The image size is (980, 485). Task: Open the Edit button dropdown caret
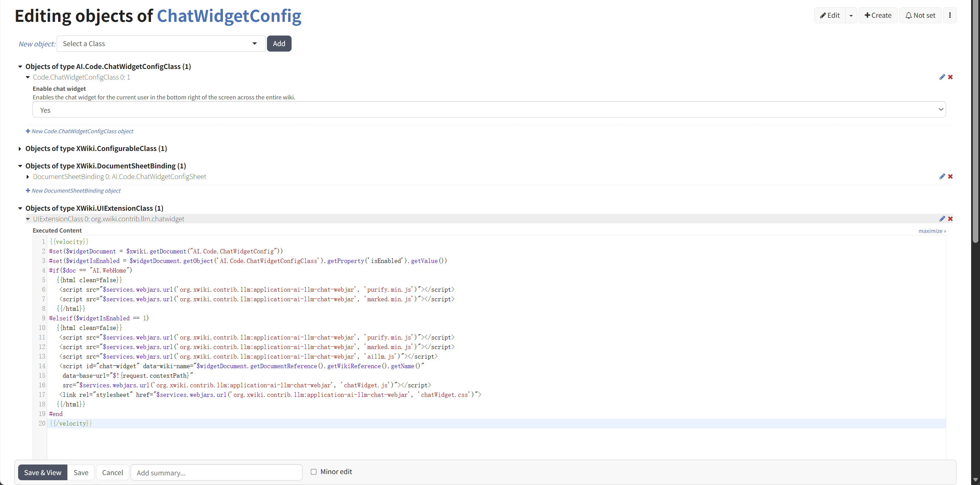(x=851, y=16)
